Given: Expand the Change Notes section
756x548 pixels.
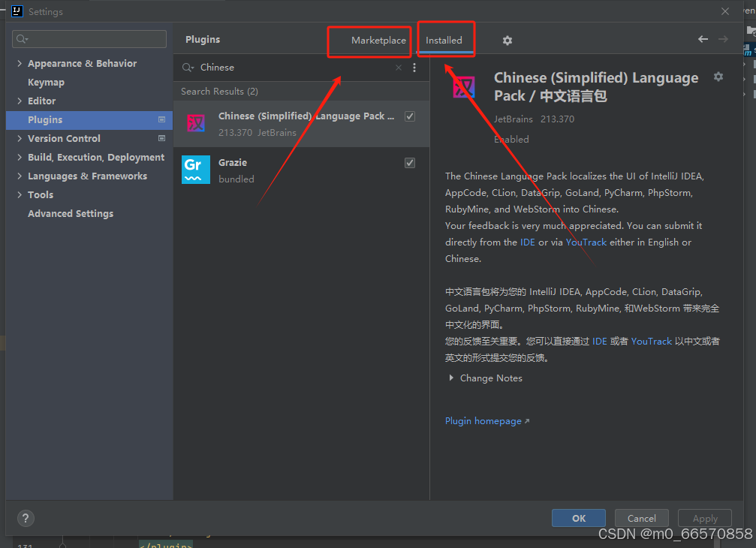Looking at the screenshot, I should point(451,378).
